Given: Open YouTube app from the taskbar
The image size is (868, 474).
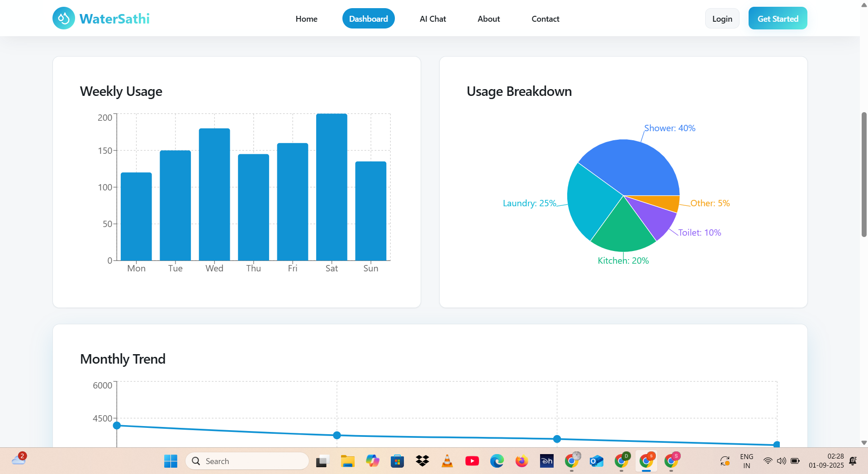Looking at the screenshot, I should [x=472, y=461].
